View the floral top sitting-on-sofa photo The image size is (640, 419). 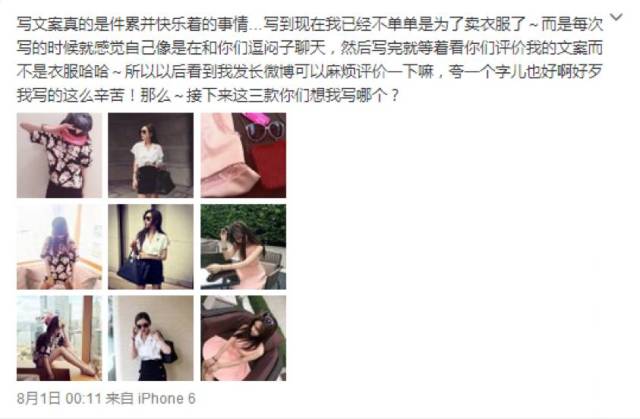59,247
